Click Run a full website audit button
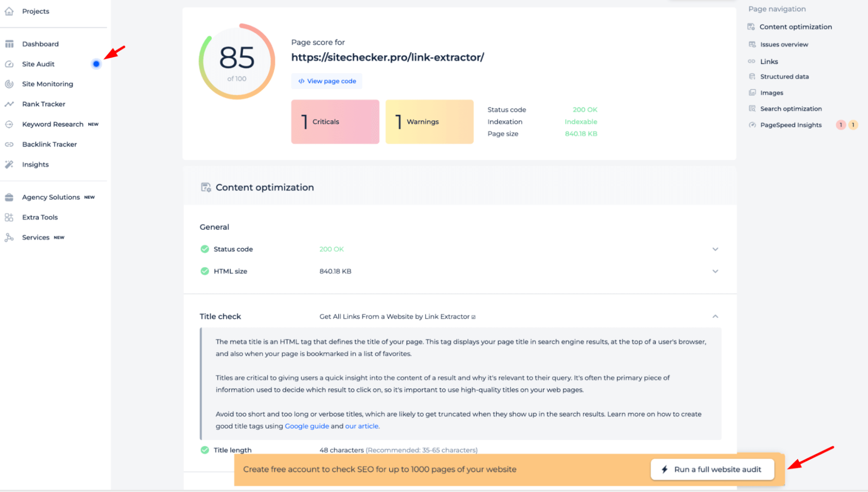 pos(713,469)
